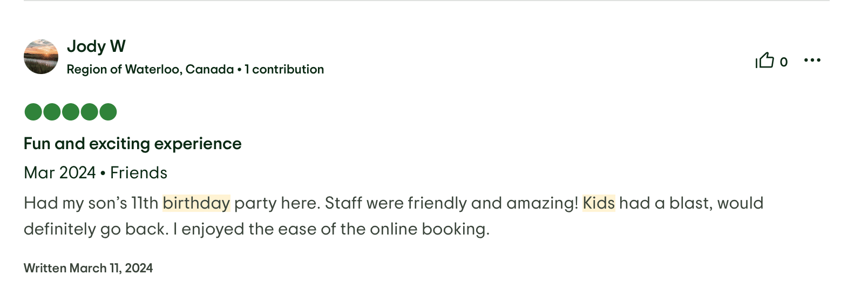Open the 'Fun and exciting experience' review title

coord(132,144)
